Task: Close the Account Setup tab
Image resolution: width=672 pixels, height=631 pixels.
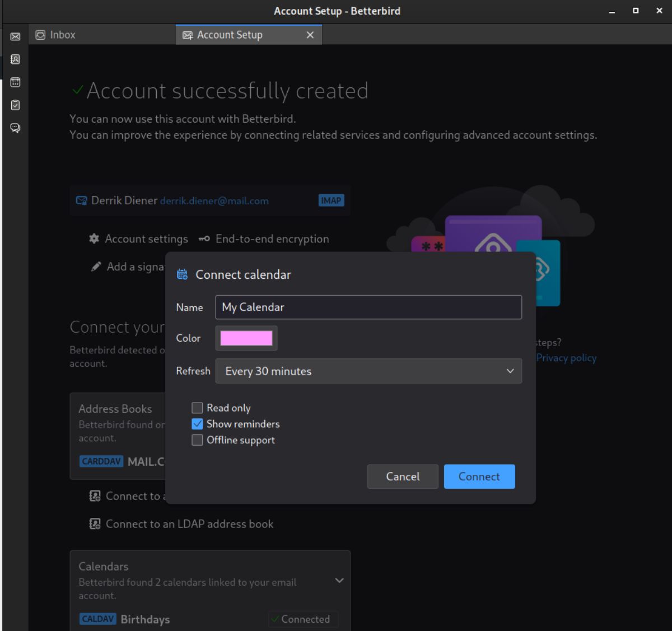Action: (310, 35)
